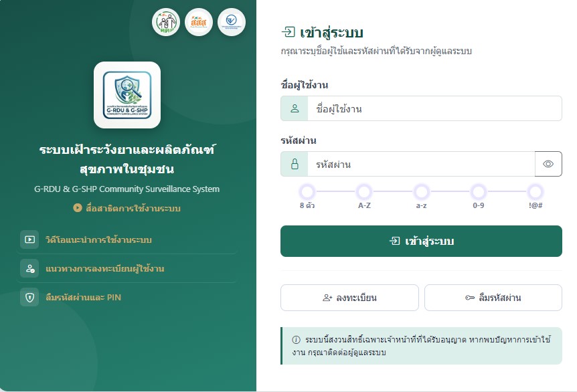Click the G-RDU & G-SHP app logo

click(x=127, y=95)
